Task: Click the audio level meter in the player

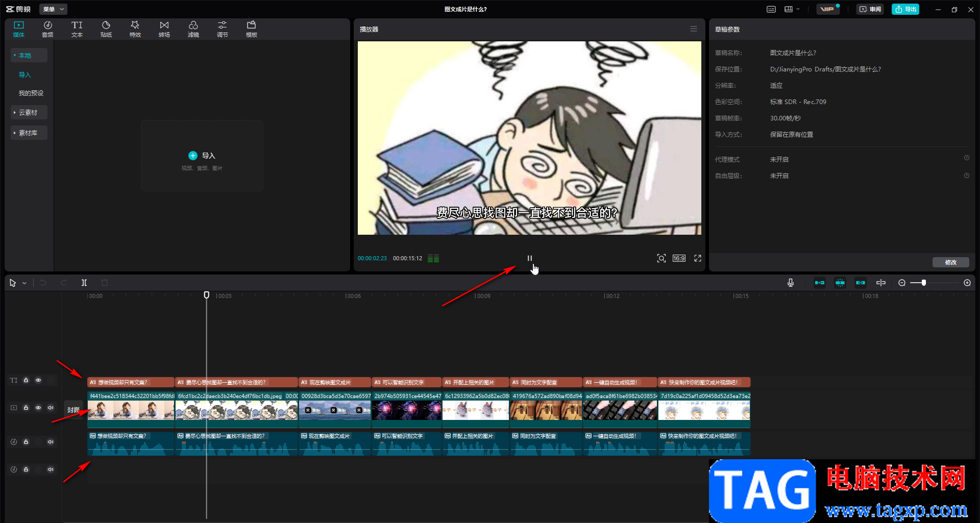Action: pyautogui.click(x=433, y=258)
